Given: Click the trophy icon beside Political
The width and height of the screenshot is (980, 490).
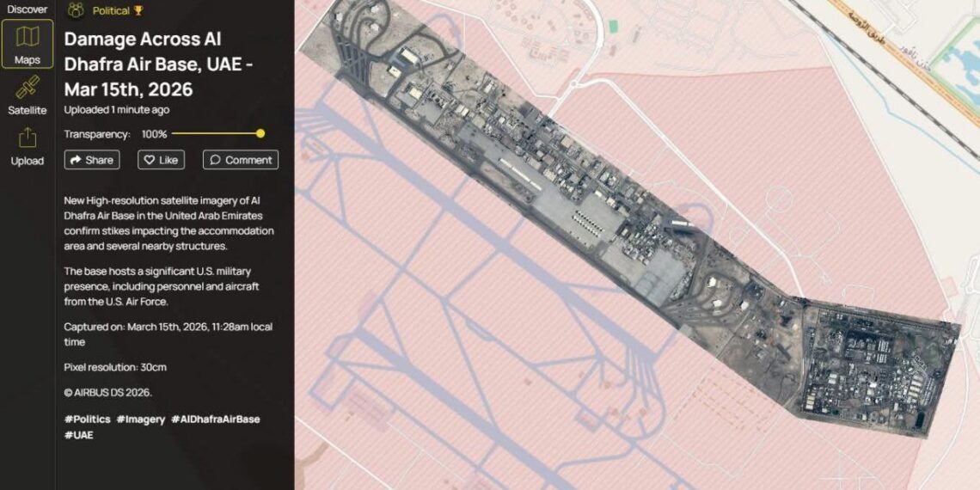Looking at the screenshot, I should (138, 10).
